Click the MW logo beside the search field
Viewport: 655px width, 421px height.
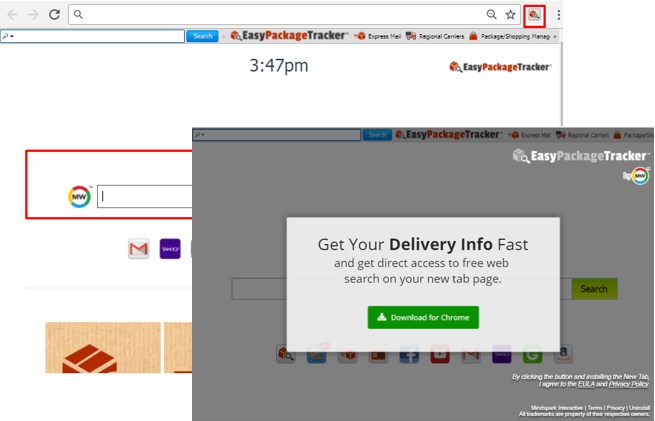(x=79, y=196)
